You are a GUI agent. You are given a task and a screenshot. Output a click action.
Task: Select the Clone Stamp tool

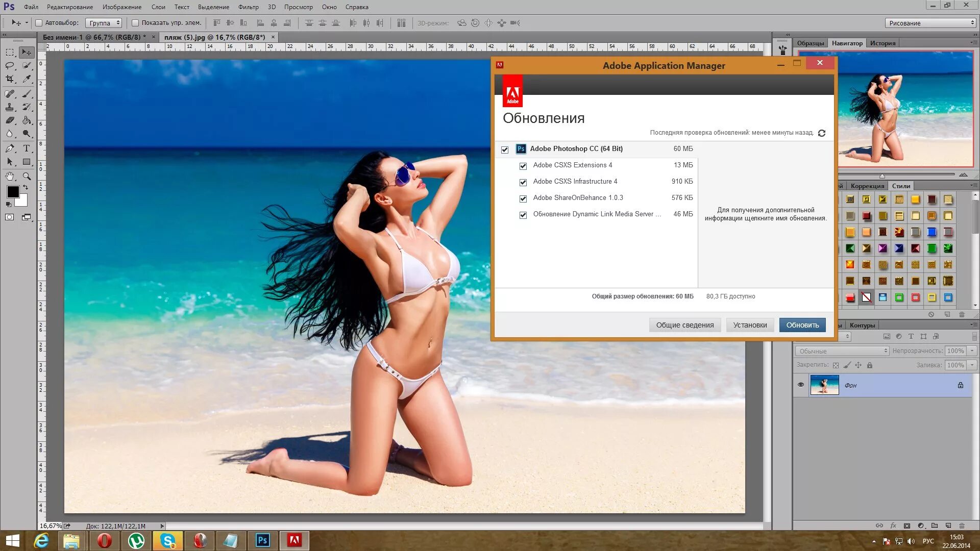[x=10, y=107]
